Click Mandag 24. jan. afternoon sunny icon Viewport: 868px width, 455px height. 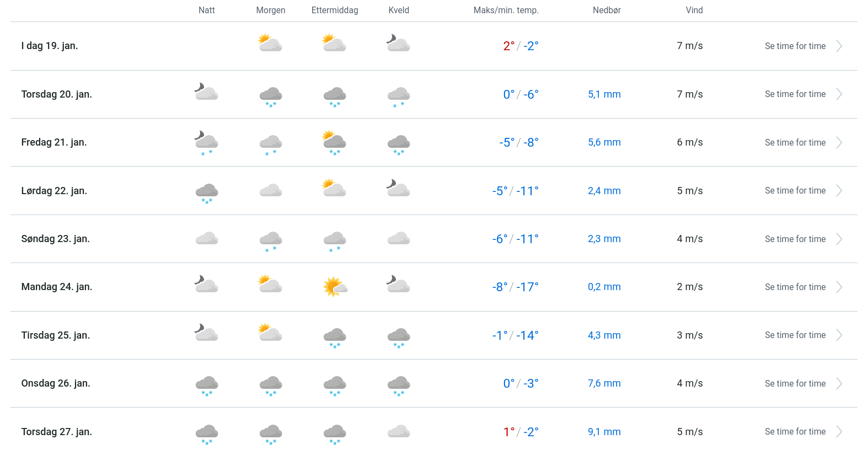pyautogui.click(x=335, y=287)
